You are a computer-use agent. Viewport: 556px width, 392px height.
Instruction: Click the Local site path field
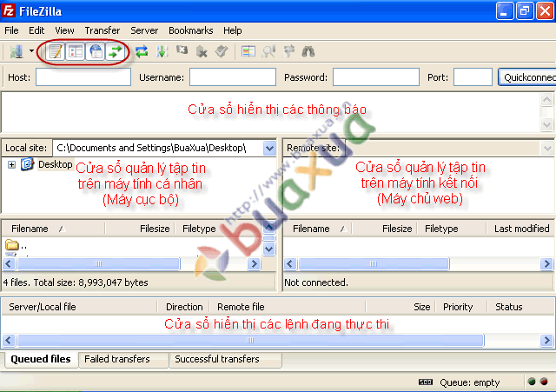point(158,148)
